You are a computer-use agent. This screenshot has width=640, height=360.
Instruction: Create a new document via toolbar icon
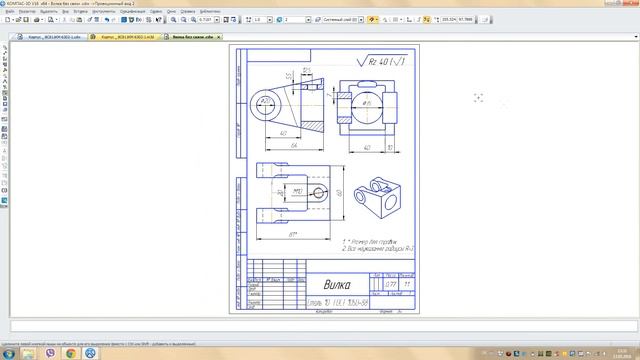pos(7,20)
